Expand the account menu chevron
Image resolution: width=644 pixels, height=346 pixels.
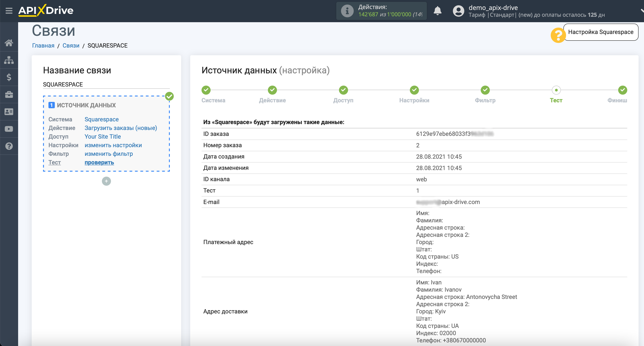point(642,11)
